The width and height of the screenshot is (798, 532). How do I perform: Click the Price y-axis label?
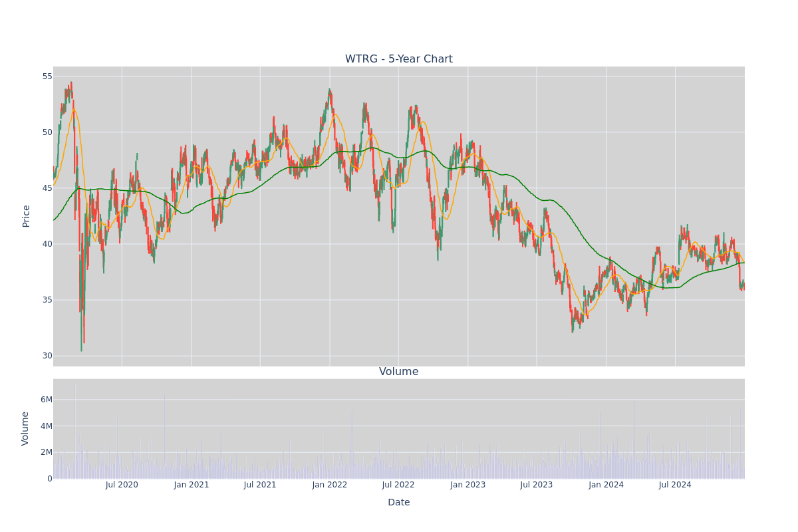click(x=27, y=216)
